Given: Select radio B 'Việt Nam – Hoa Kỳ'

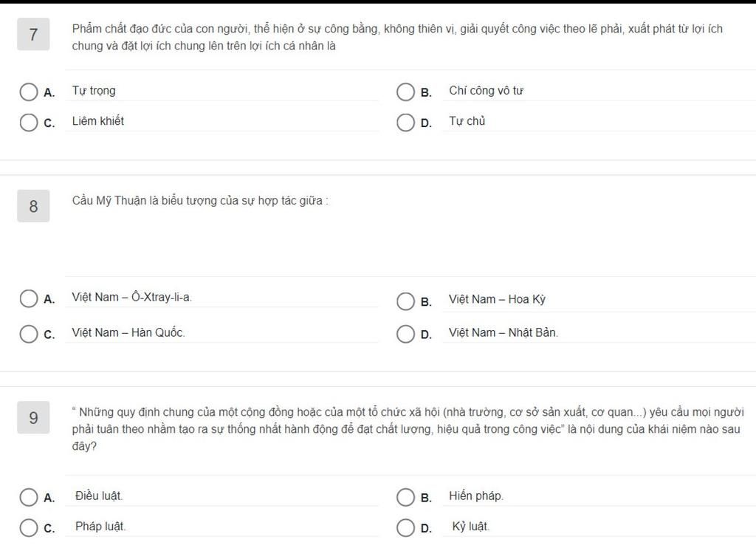Looking at the screenshot, I should click(405, 301).
